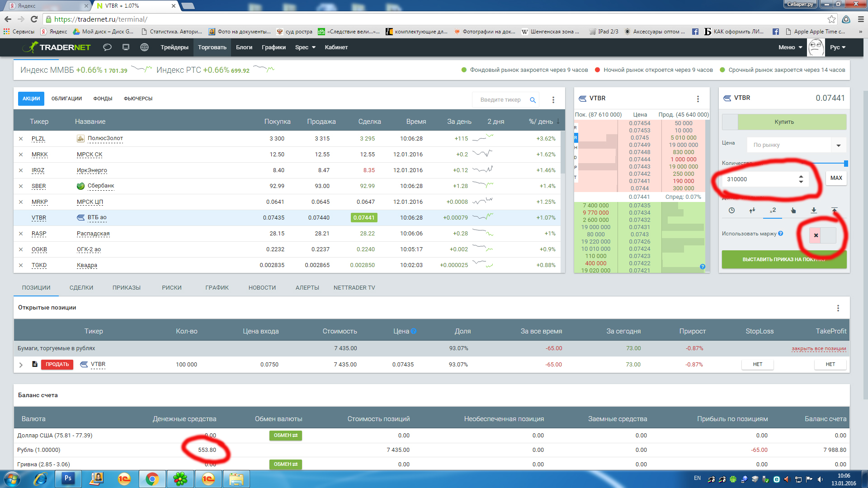Open the Алерты tab
This screenshot has height=488, width=868.
click(307, 288)
